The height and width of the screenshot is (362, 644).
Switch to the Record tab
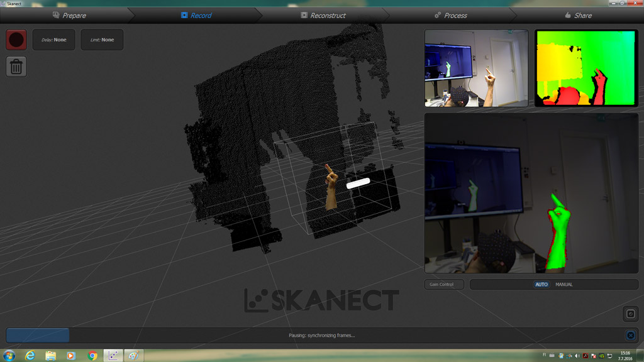point(196,16)
